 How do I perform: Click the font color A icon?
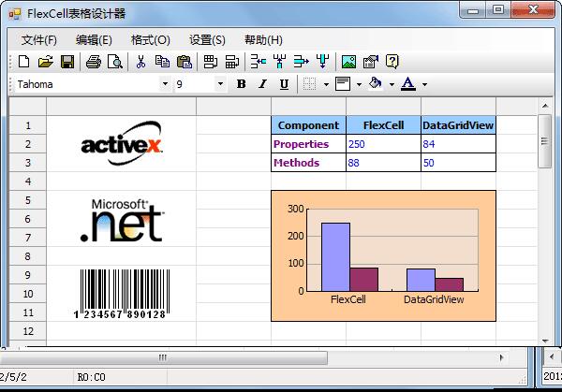point(407,84)
